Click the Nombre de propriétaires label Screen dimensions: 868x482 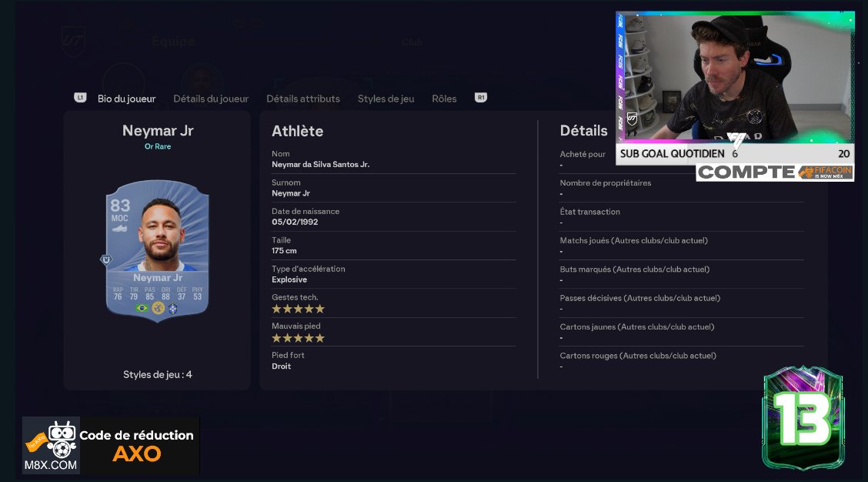[x=605, y=182]
